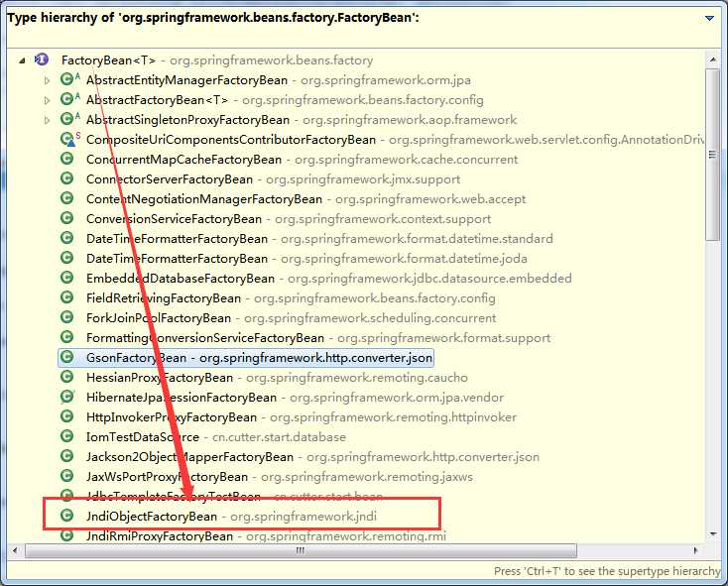
Task: Select DateTimeFormatterFactoryBean from datetime.joda package
Action: pos(306,259)
